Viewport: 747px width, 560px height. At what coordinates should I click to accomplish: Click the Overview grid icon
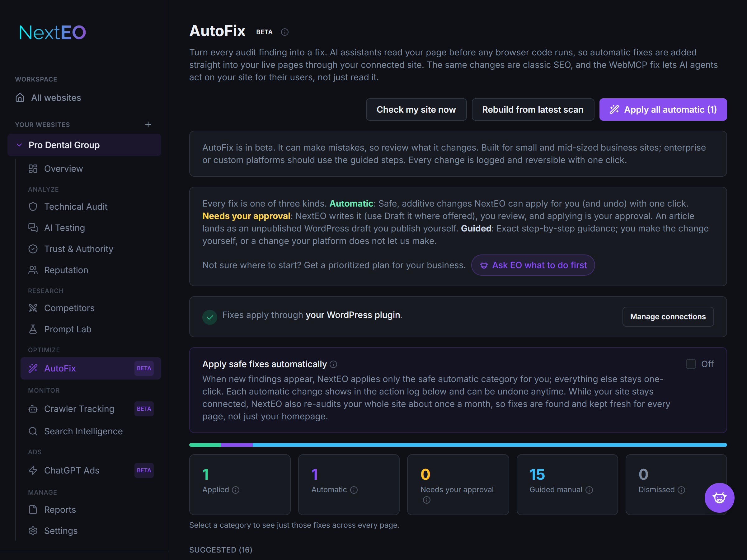tap(33, 169)
